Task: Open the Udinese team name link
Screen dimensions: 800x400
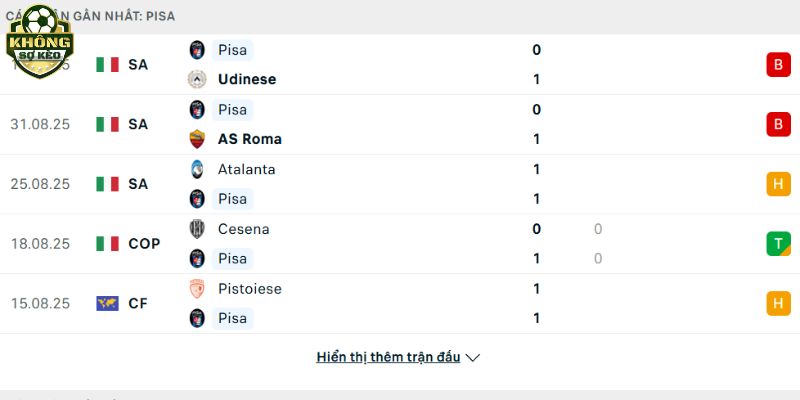Action: click(247, 79)
